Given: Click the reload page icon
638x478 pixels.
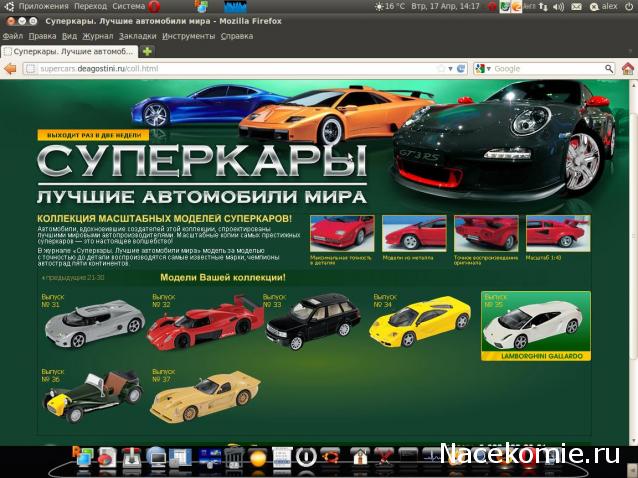Looking at the screenshot, I should 461,69.
